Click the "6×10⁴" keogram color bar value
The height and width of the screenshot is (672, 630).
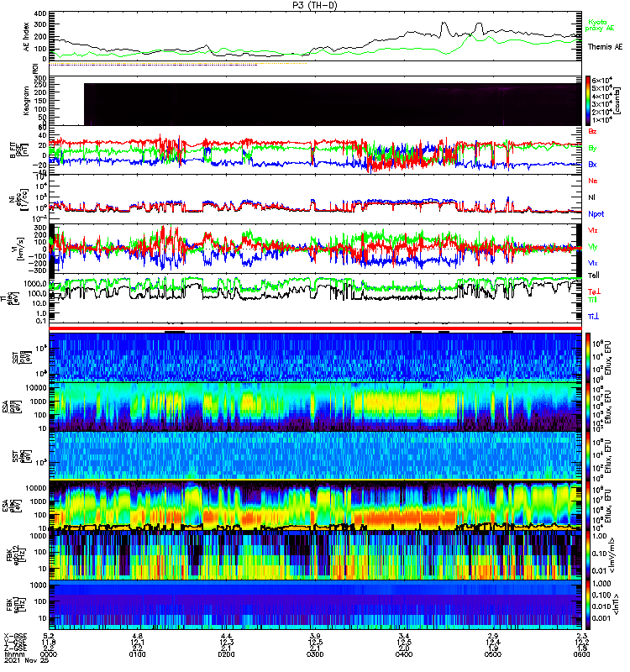(602, 80)
